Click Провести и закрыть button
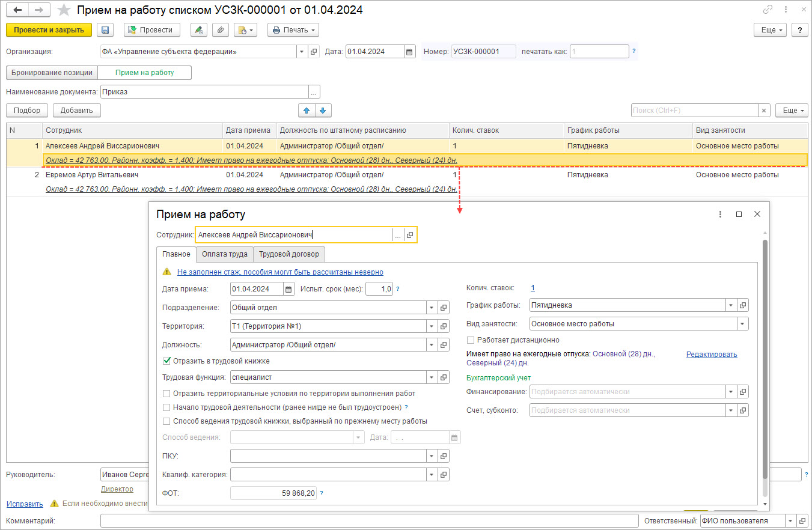The height and width of the screenshot is (530, 812). point(49,30)
